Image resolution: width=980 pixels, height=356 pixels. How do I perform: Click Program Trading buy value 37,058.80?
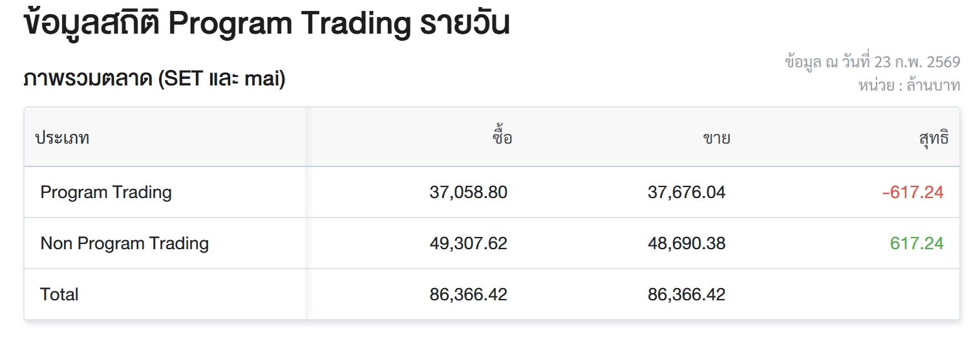point(468,192)
